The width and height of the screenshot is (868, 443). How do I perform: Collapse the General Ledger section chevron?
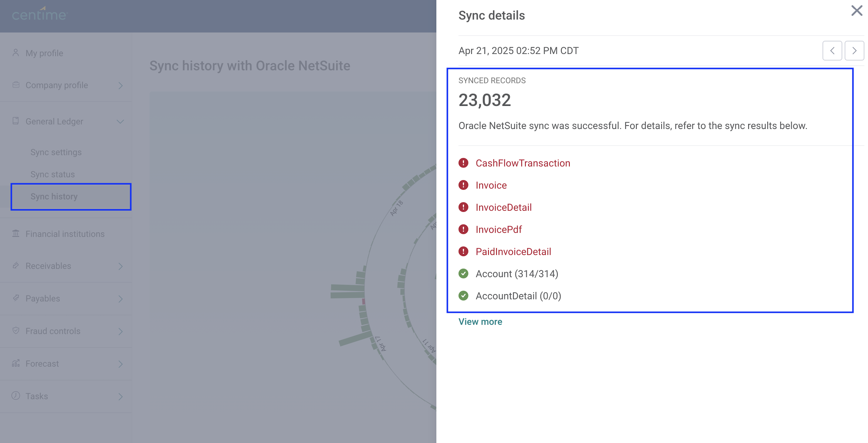[x=120, y=121]
